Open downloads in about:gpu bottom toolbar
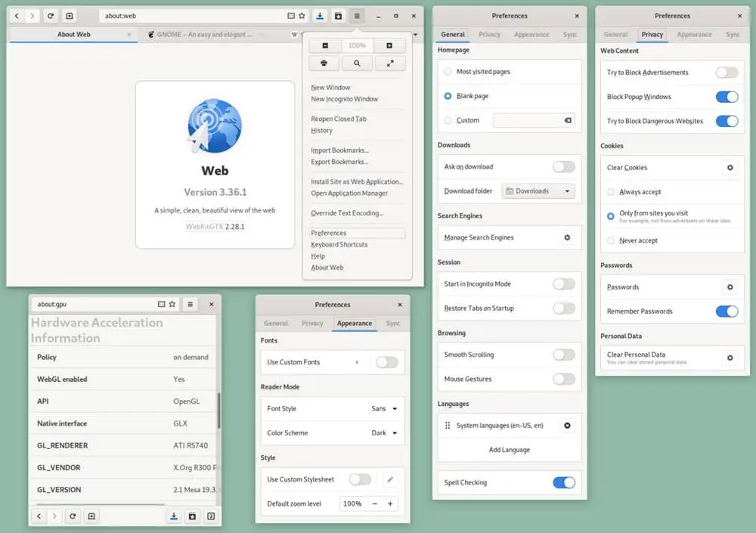This screenshot has width=756, height=533. tap(174, 516)
